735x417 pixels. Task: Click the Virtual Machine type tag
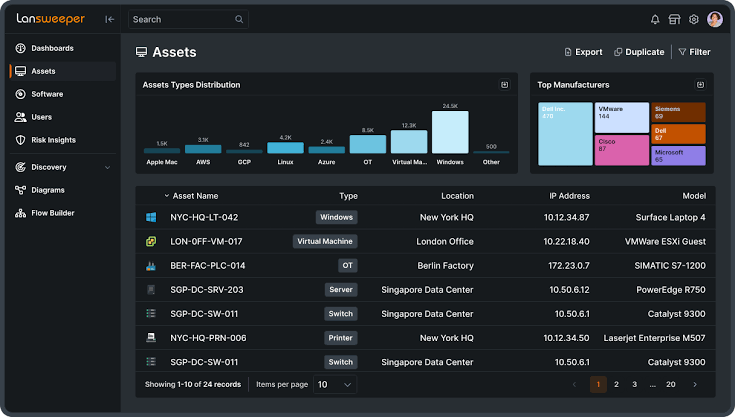tap(325, 241)
